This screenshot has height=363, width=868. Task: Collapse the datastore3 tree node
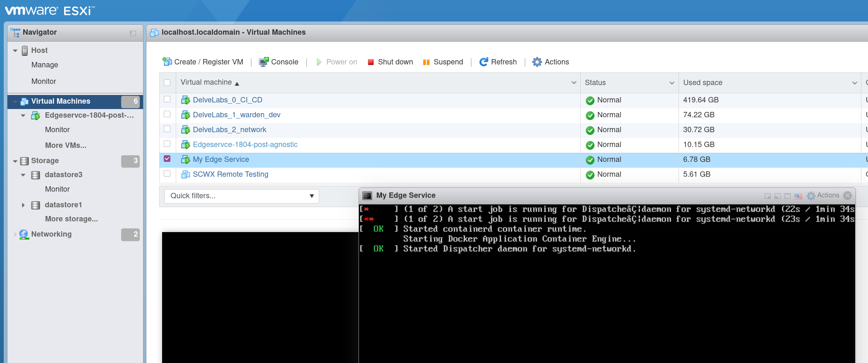[23, 175]
